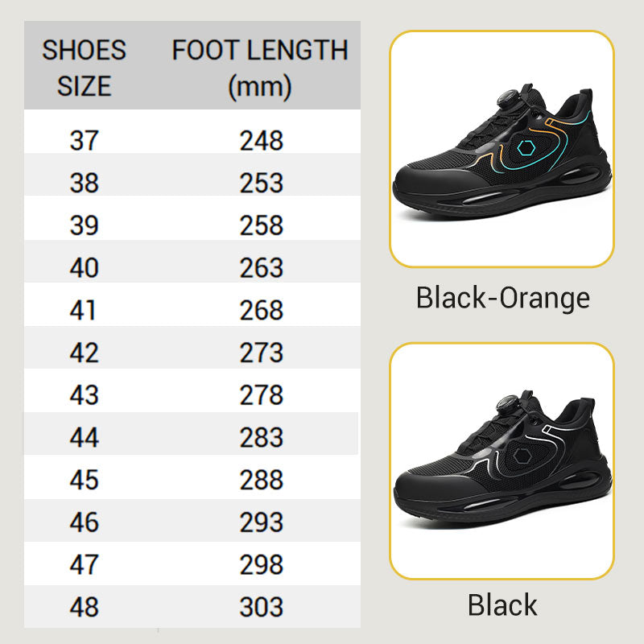
Task: Click the Black-Orange color label
Action: pyautogui.click(x=502, y=298)
